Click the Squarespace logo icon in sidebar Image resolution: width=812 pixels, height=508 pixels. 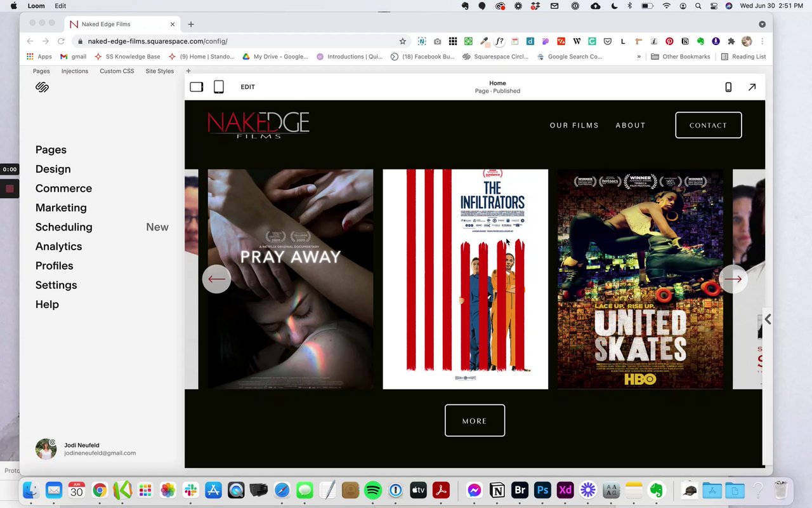[x=42, y=87]
